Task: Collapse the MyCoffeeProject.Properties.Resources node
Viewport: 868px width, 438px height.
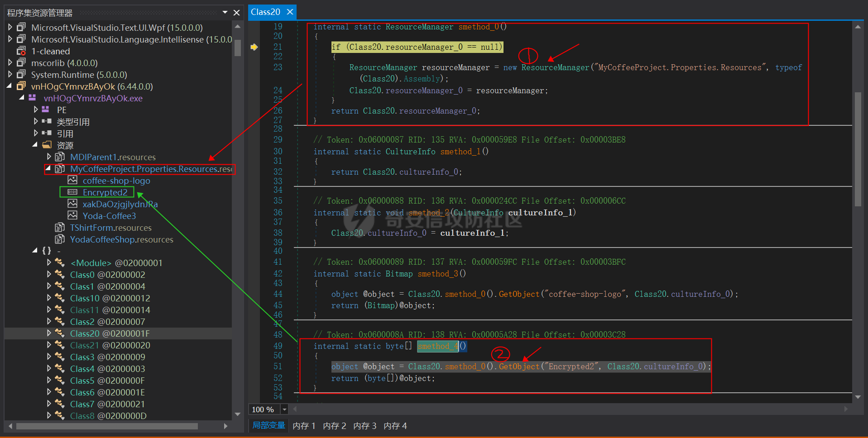Action: coord(48,168)
